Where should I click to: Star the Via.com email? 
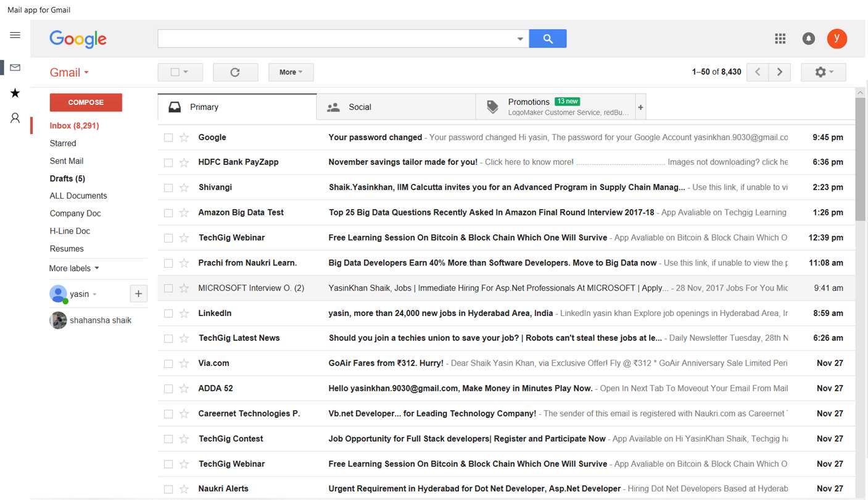[184, 364]
